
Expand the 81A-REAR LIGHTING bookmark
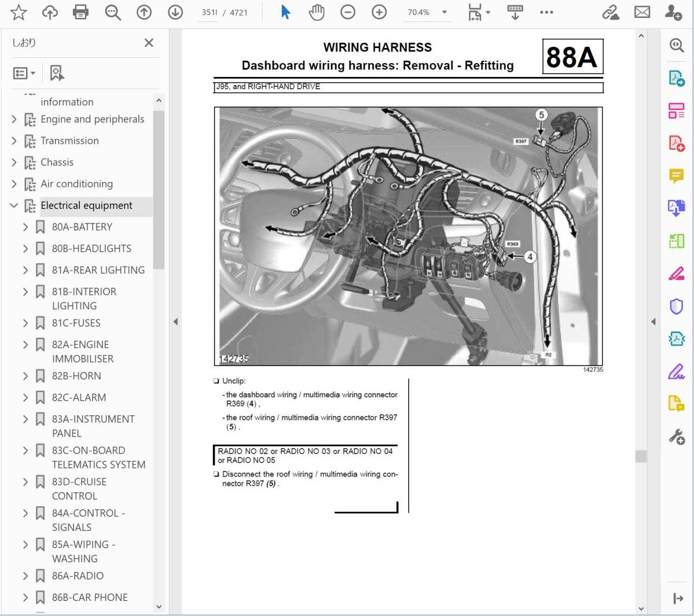tap(25, 270)
